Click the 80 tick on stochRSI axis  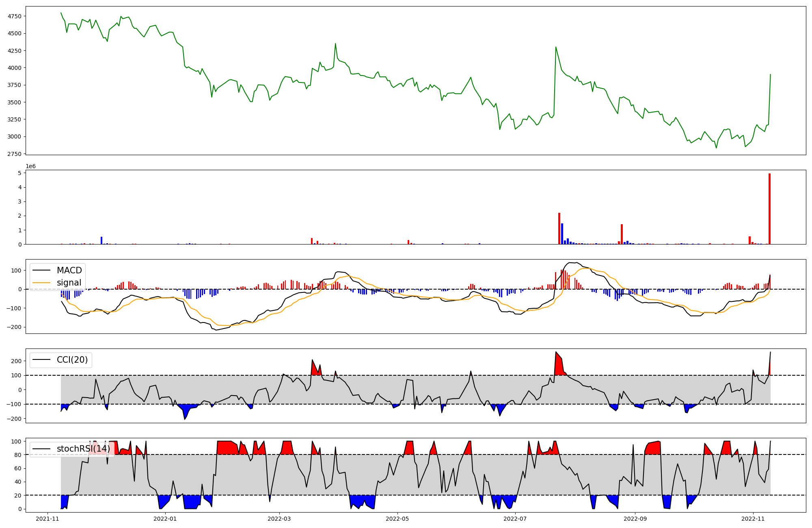click(18, 455)
